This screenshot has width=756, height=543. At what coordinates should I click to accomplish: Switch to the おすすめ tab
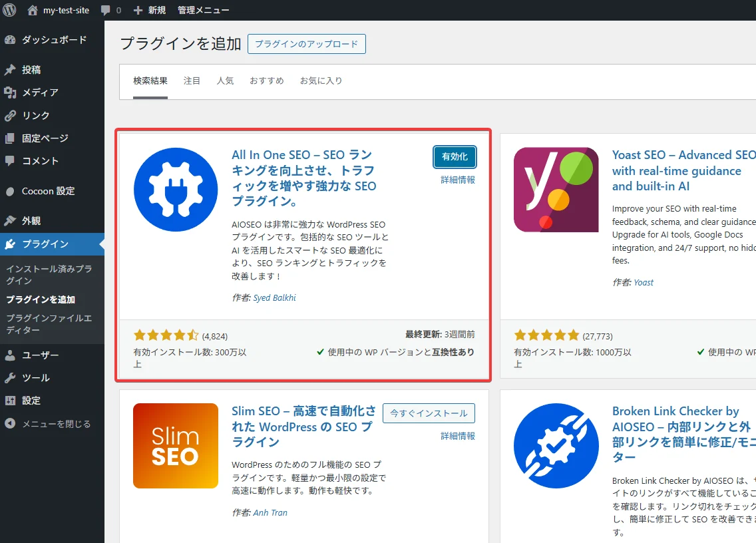coord(267,81)
